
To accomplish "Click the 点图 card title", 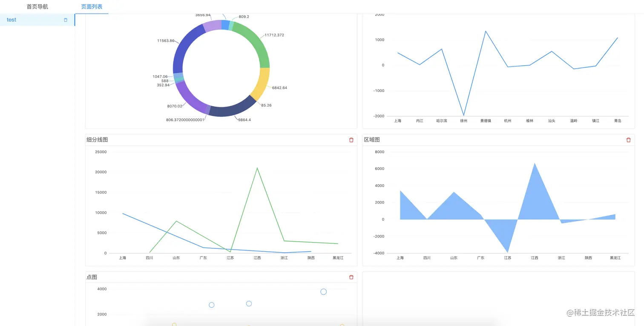I will point(92,277).
